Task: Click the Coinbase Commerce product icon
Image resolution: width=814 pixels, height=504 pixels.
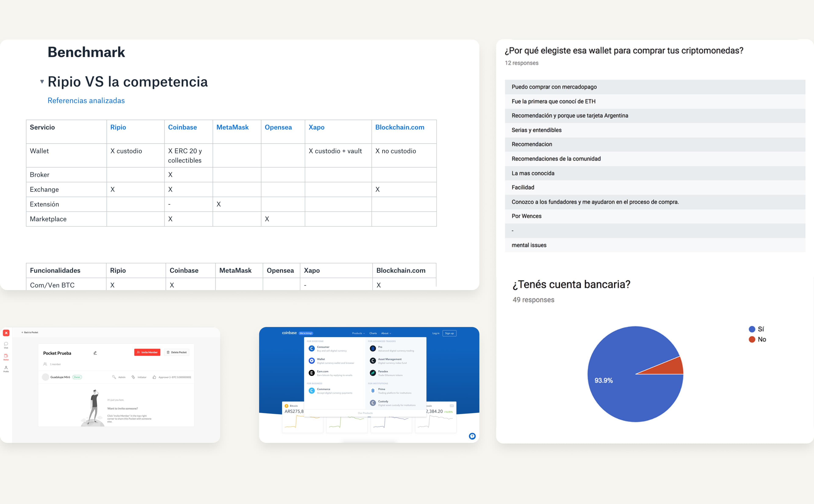Action: (x=312, y=391)
